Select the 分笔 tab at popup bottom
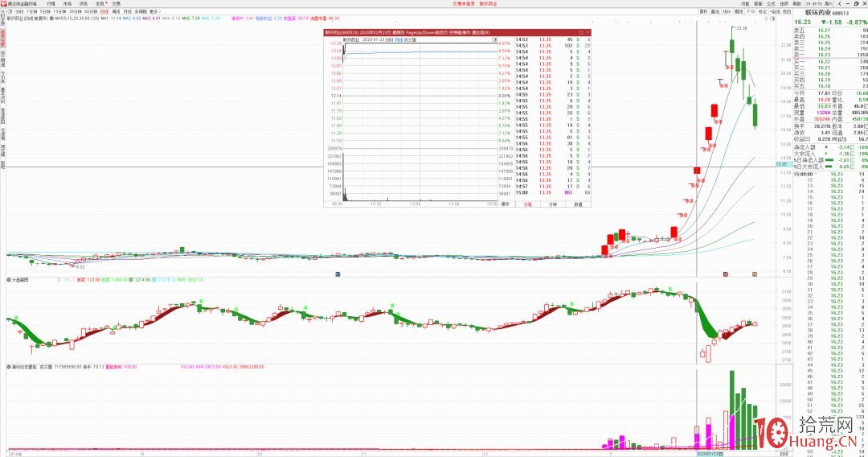This screenshot has height=457, width=868. coord(527,204)
